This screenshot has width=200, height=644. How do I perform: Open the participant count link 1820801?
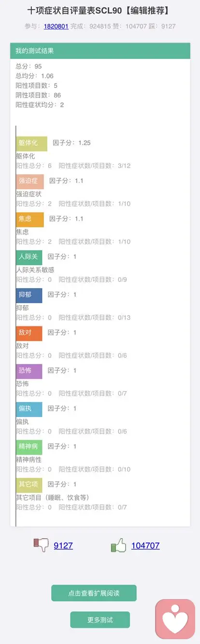(x=56, y=26)
